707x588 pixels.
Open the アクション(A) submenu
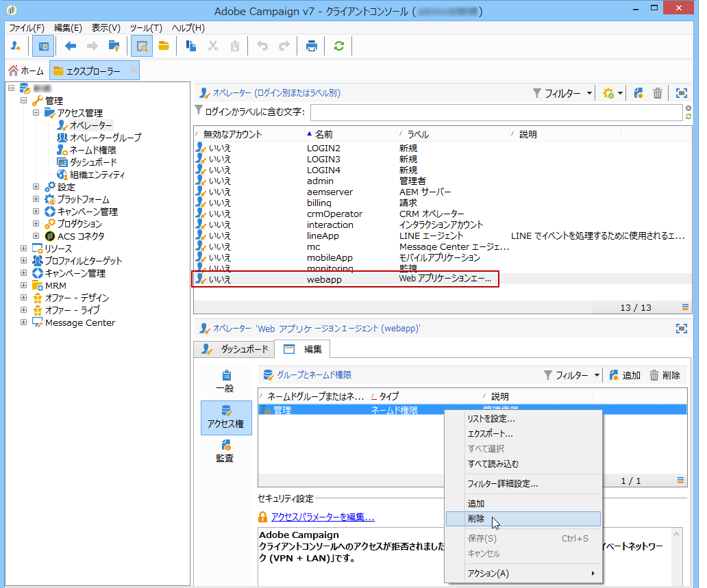[x=523, y=573]
